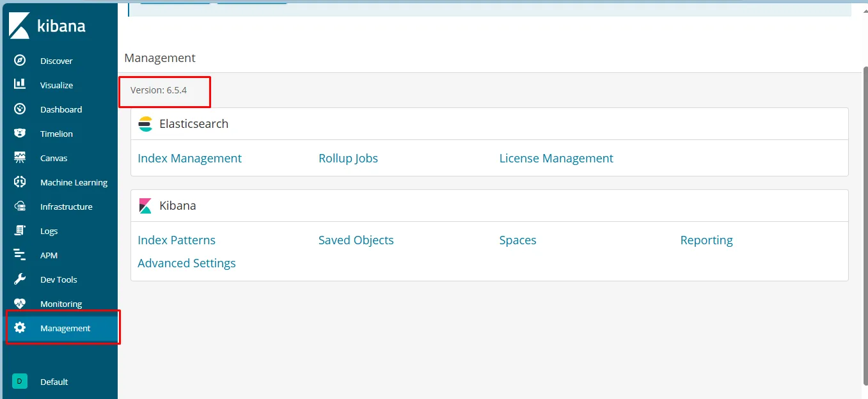The height and width of the screenshot is (399, 868).
Task: Click the Default space avatar 'D'
Action: [x=20, y=381]
